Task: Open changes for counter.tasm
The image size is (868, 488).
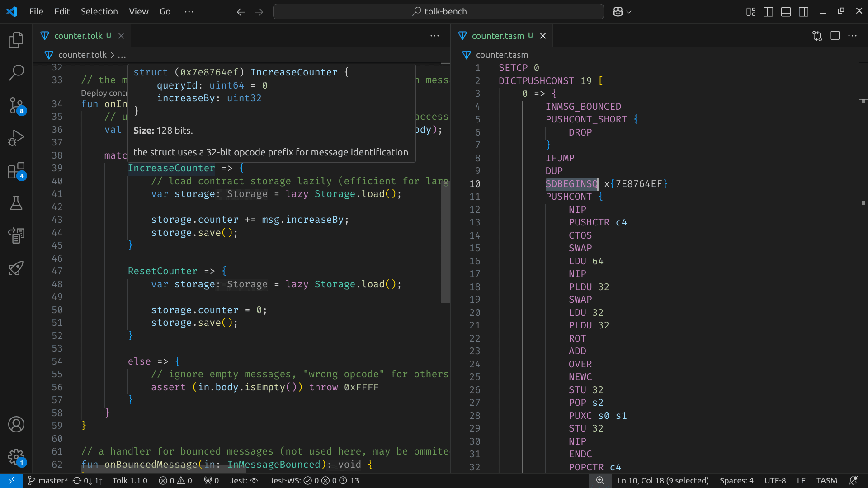Action: pyautogui.click(x=817, y=36)
